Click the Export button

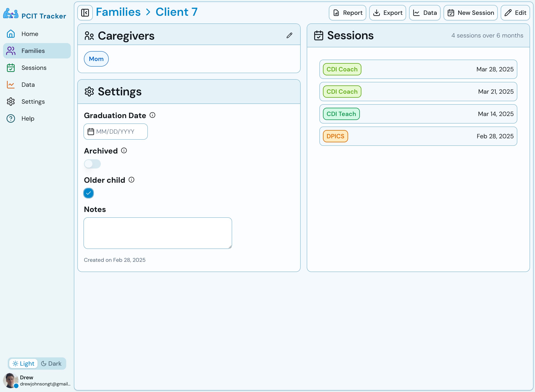point(388,13)
